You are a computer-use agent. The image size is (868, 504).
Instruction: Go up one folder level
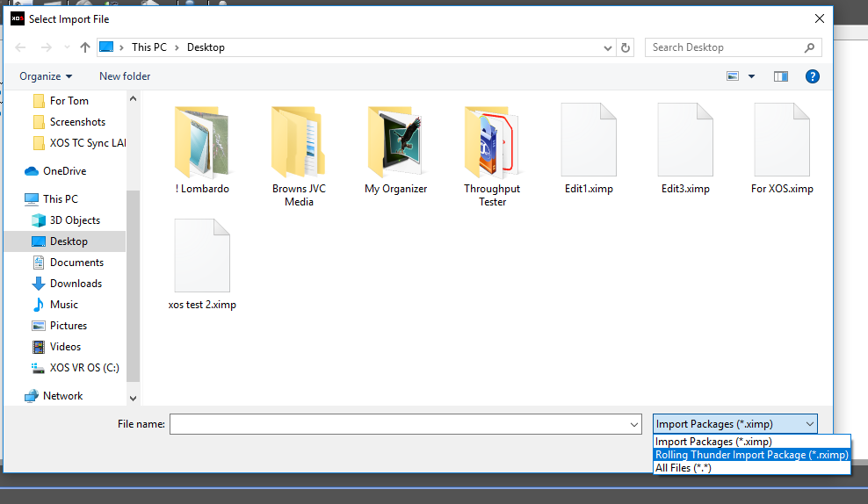tap(84, 47)
